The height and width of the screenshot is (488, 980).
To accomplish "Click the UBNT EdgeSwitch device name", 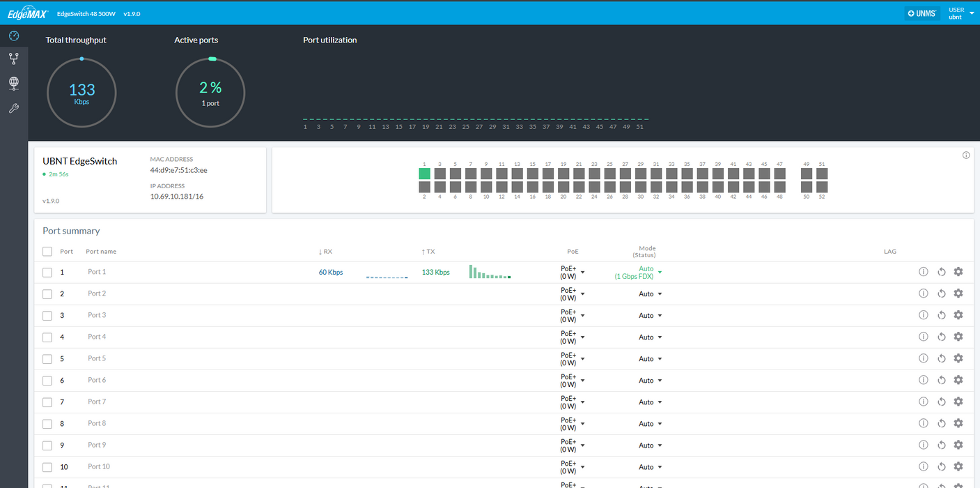I will click(80, 161).
